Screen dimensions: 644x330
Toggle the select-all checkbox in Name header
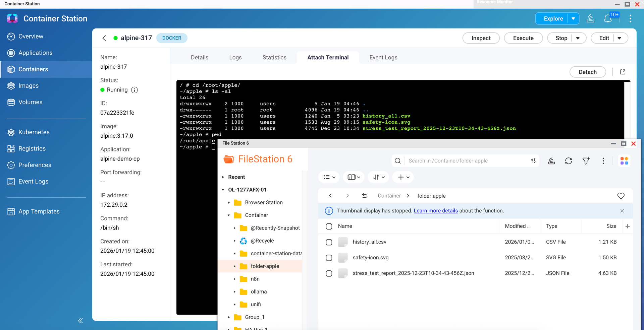point(329,226)
